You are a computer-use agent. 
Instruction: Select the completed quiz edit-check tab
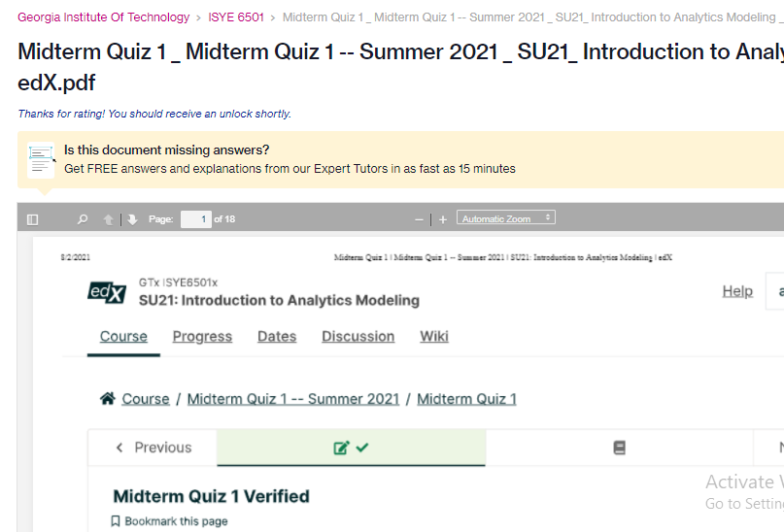[x=351, y=448]
